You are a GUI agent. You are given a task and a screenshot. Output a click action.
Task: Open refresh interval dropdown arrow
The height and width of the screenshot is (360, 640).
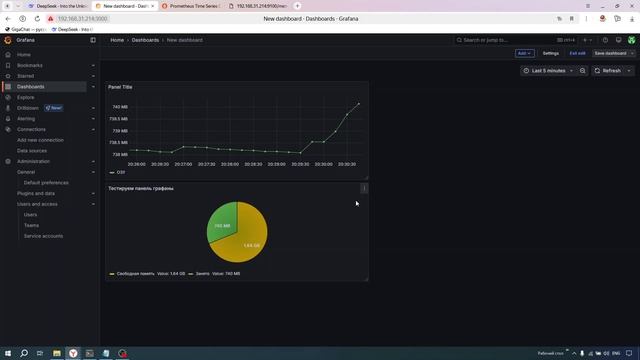(629, 71)
